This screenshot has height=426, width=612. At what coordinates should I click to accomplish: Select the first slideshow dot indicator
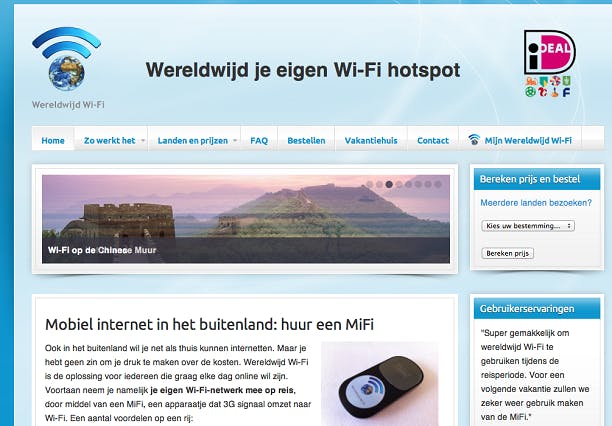(370, 184)
